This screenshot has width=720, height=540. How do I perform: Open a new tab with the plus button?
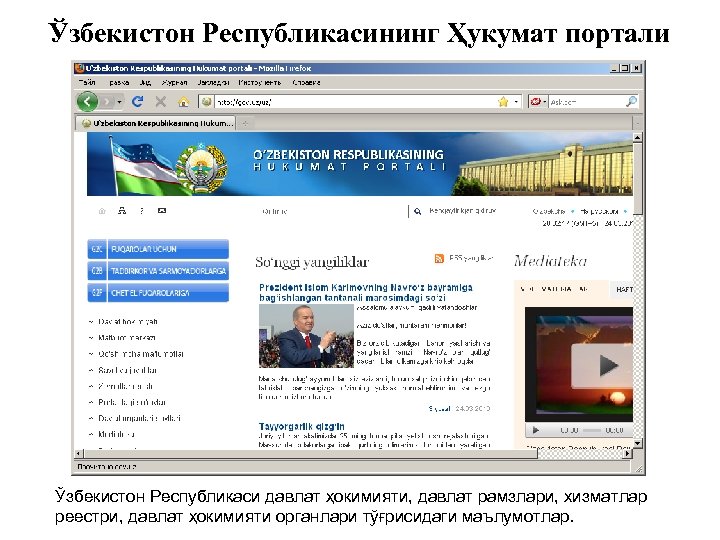click(x=245, y=123)
